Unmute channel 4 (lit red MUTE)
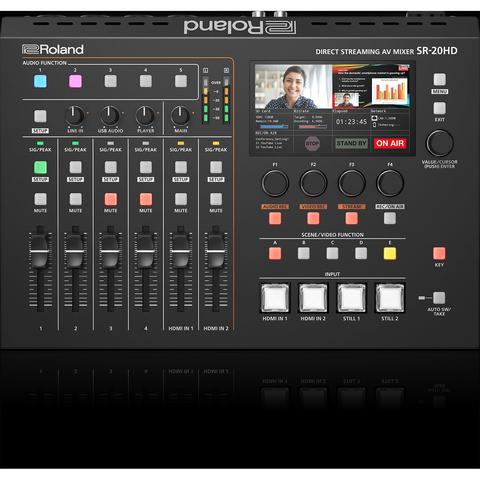The width and height of the screenshot is (480, 480). (x=146, y=199)
